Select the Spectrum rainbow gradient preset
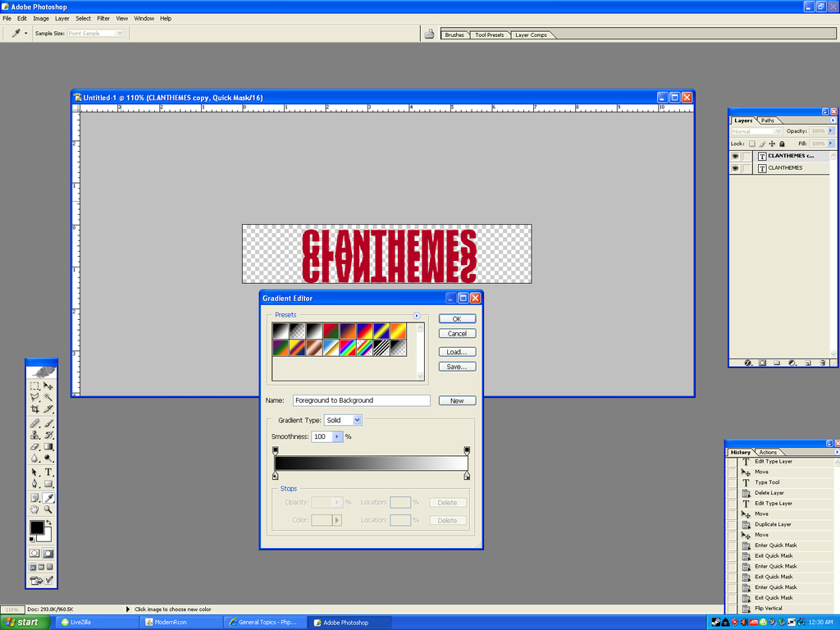 (348, 348)
